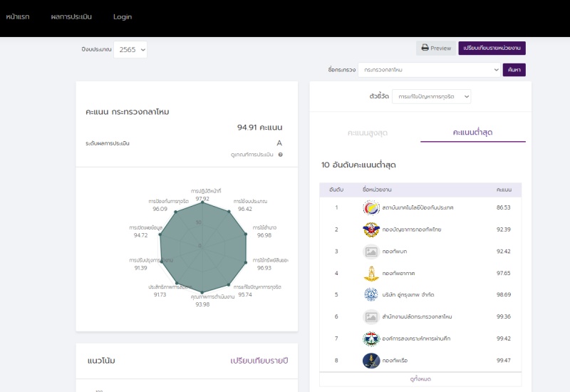Select the คะแนนต่ำสุด tab
This screenshot has width=570, height=392.
click(472, 133)
